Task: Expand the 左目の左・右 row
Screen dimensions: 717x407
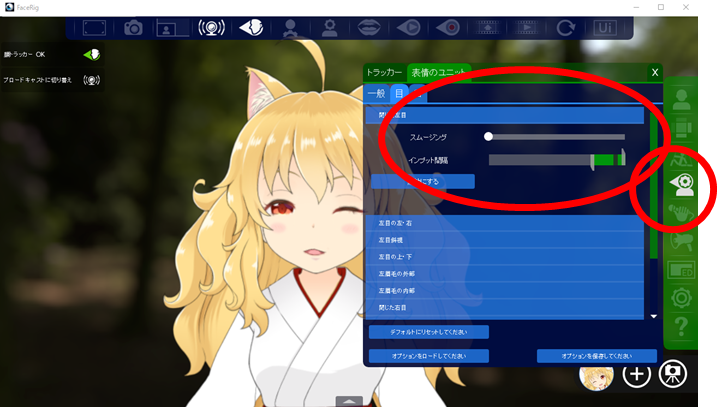Action: point(504,223)
